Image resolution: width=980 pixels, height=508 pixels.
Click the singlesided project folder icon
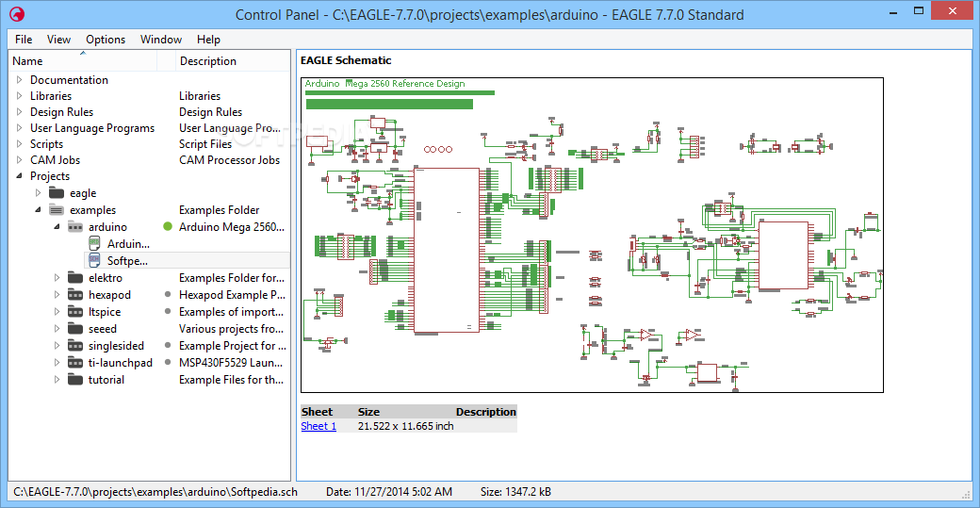[x=75, y=345]
